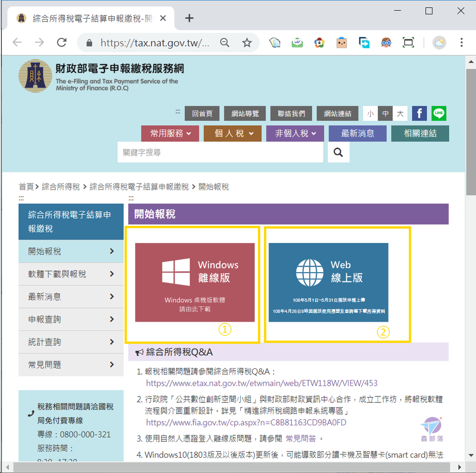Click the 關鍵字搜尋 input field
The image size is (476, 473).
(220, 152)
